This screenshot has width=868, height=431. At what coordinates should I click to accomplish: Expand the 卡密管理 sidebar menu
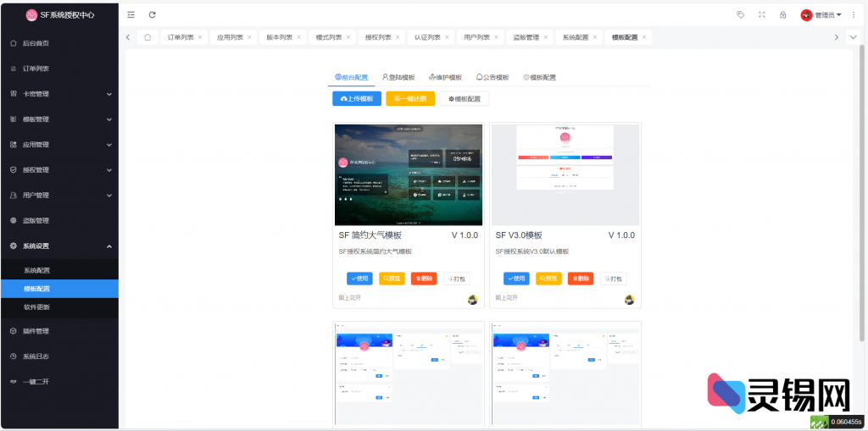coord(59,94)
